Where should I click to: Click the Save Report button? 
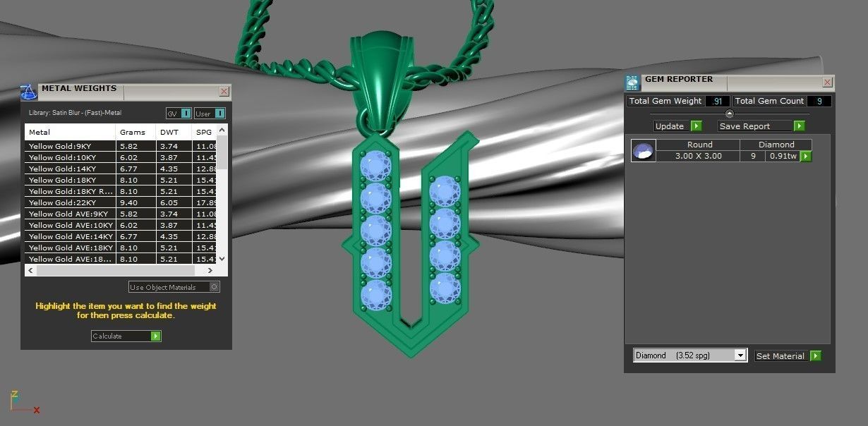coord(761,126)
